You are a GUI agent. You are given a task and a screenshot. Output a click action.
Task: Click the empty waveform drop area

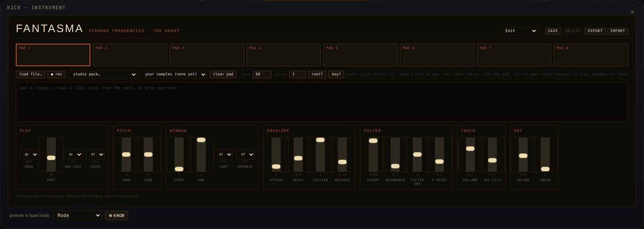pyautogui.click(x=322, y=102)
